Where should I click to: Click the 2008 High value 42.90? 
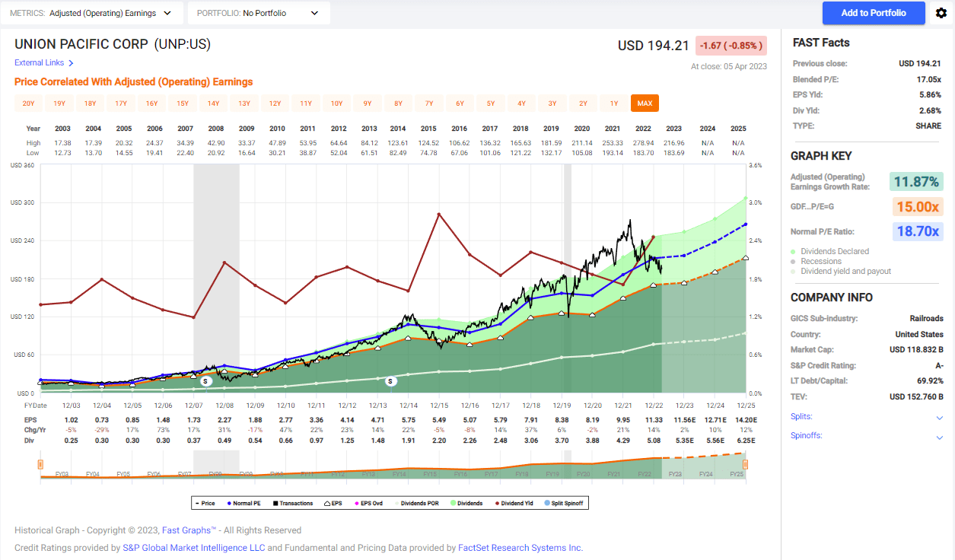215,142
